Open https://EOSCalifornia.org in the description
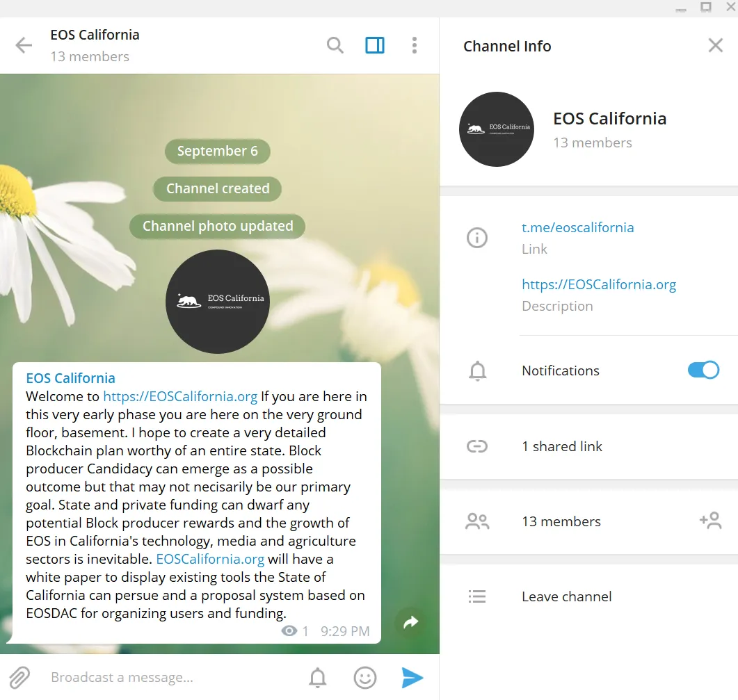 pyautogui.click(x=599, y=284)
